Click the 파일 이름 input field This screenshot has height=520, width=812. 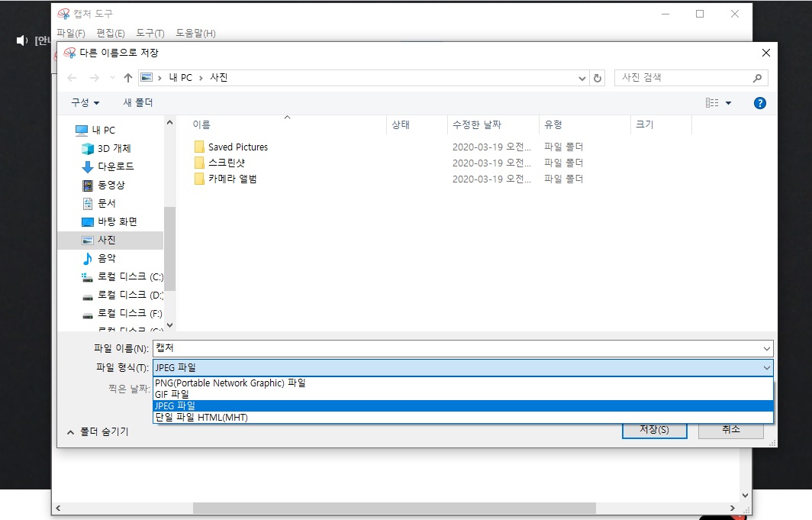[x=456, y=348]
